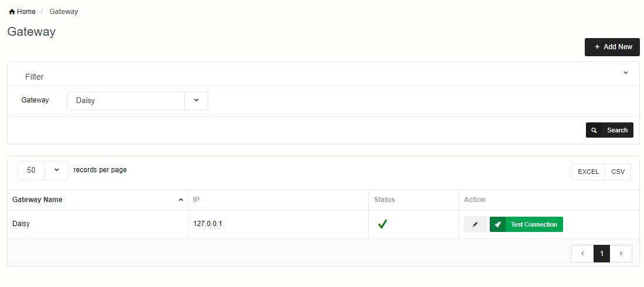Click the 127.0.0.1 IP cell
The image size is (644, 287).
coord(208,224)
